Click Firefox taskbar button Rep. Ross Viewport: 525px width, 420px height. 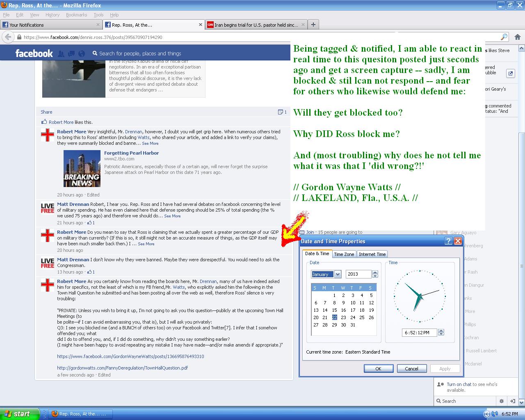tap(80, 414)
